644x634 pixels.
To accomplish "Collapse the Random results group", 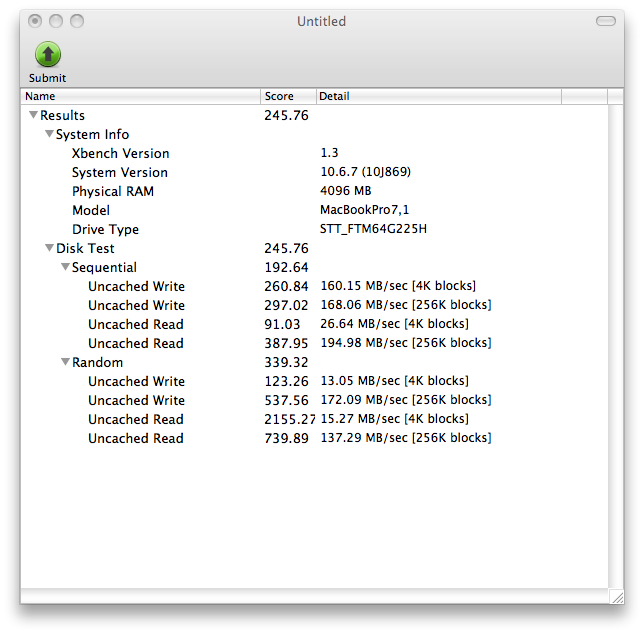I will [65, 362].
